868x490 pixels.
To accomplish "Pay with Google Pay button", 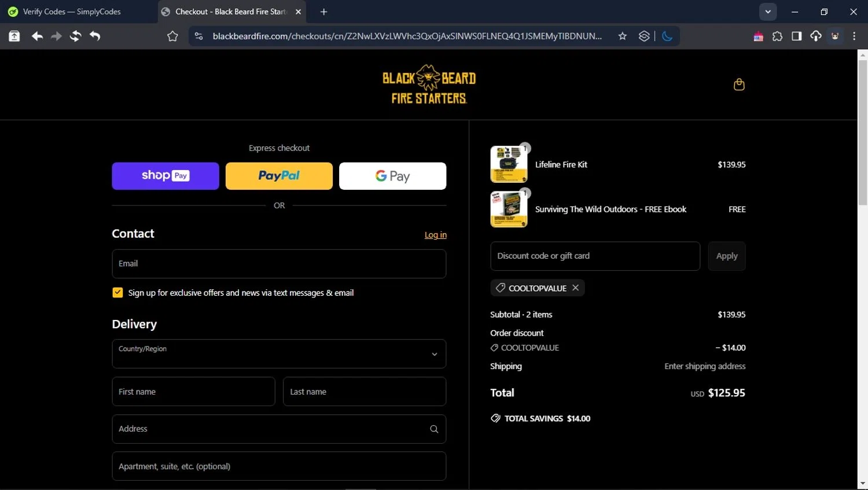I will (x=392, y=176).
